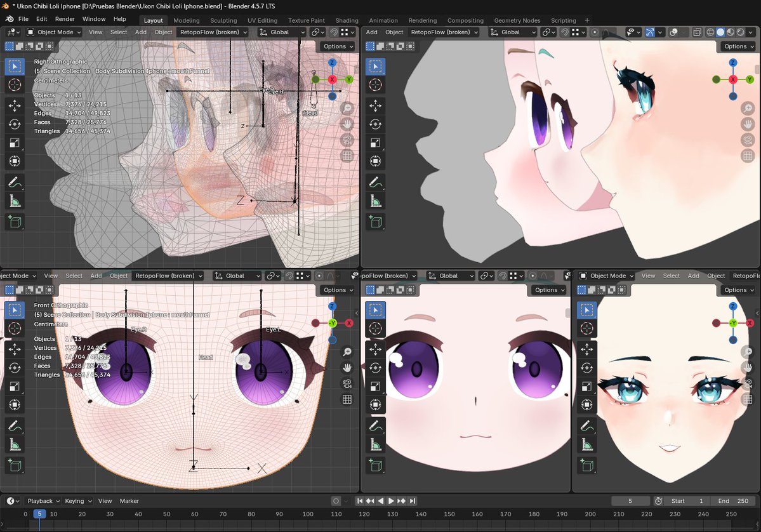Switch to the UV Editing workspace tab

click(x=263, y=20)
